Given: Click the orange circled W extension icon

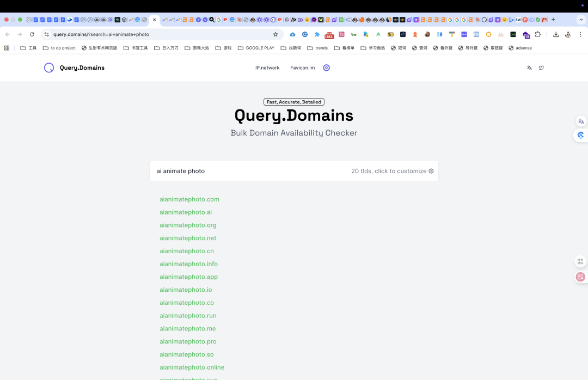Looking at the screenshot, I should point(488,34).
